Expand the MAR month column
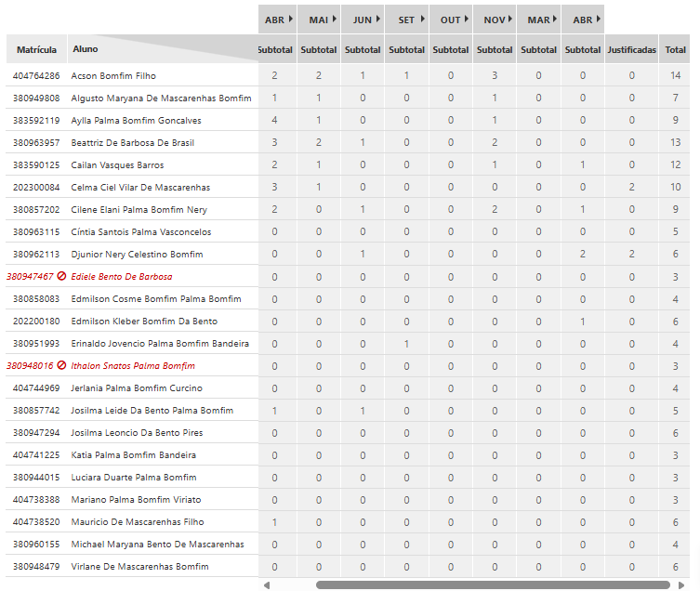Image resolution: width=700 pixels, height=591 pixels. coord(554,20)
